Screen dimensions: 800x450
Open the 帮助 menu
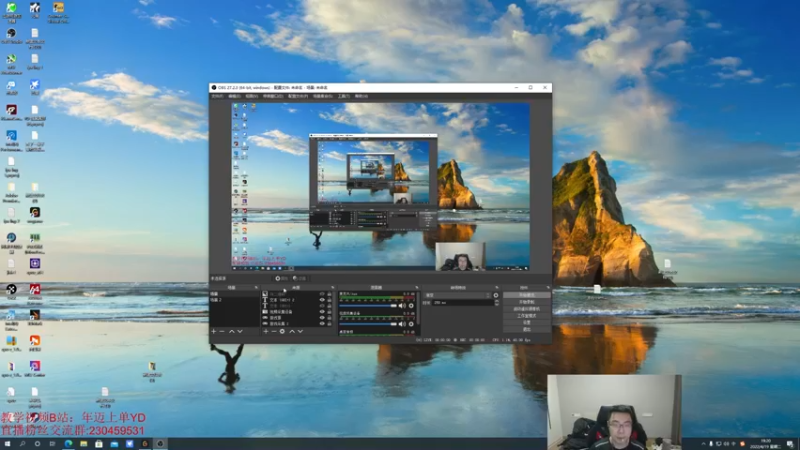[361, 96]
